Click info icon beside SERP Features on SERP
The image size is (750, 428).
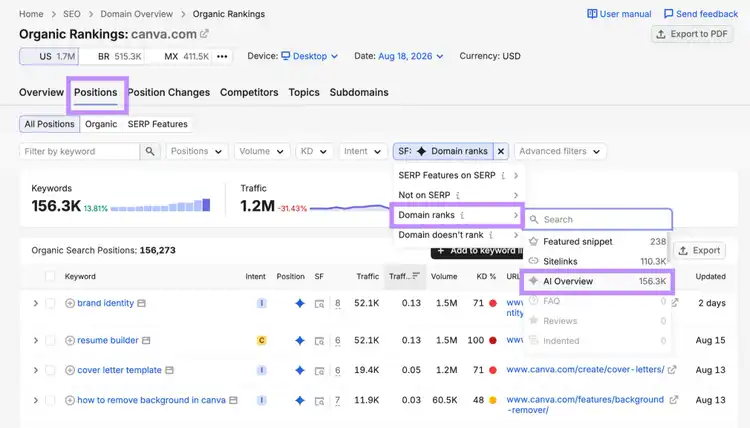(503, 176)
